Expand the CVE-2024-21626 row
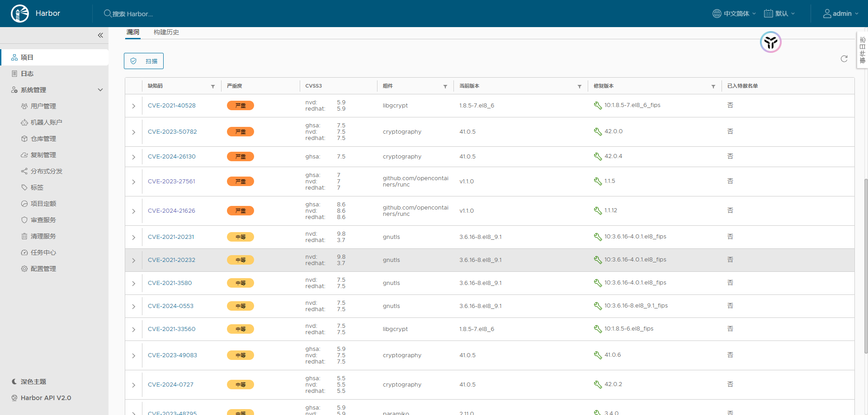Image resolution: width=868 pixels, height=415 pixels. click(x=134, y=211)
